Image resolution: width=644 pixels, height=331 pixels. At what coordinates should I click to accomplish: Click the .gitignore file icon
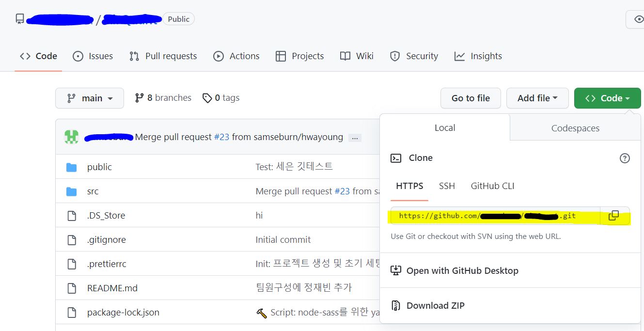point(72,240)
